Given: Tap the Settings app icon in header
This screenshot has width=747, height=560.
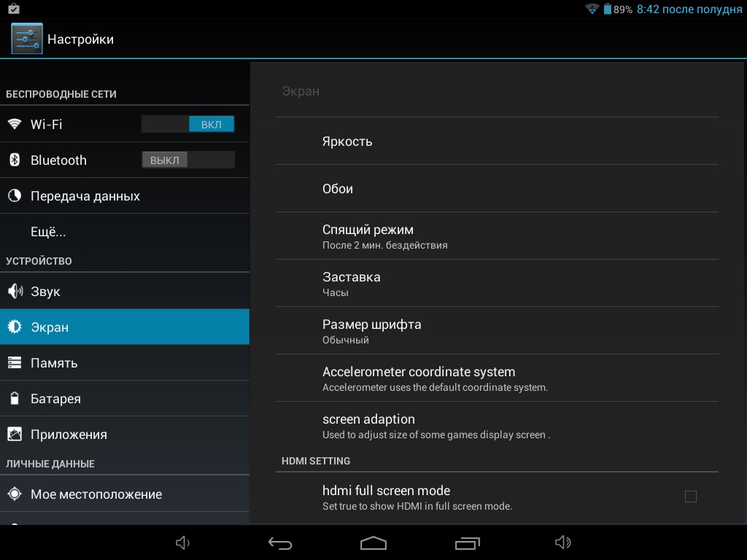Looking at the screenshot, I should (x=27, y=39).
